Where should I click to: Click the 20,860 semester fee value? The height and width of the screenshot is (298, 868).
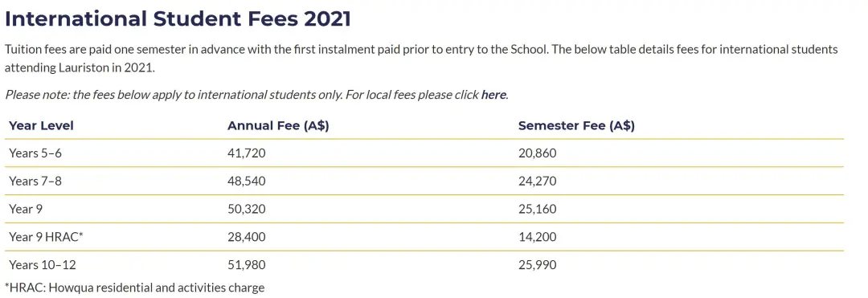[x=537, y=153]
